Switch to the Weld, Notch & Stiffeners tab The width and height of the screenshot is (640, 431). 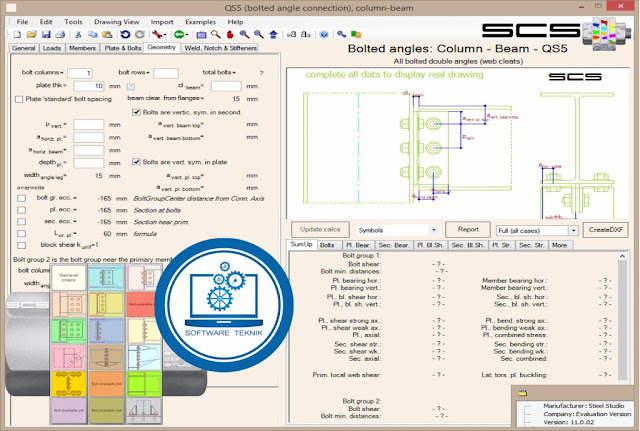(220, 48)
